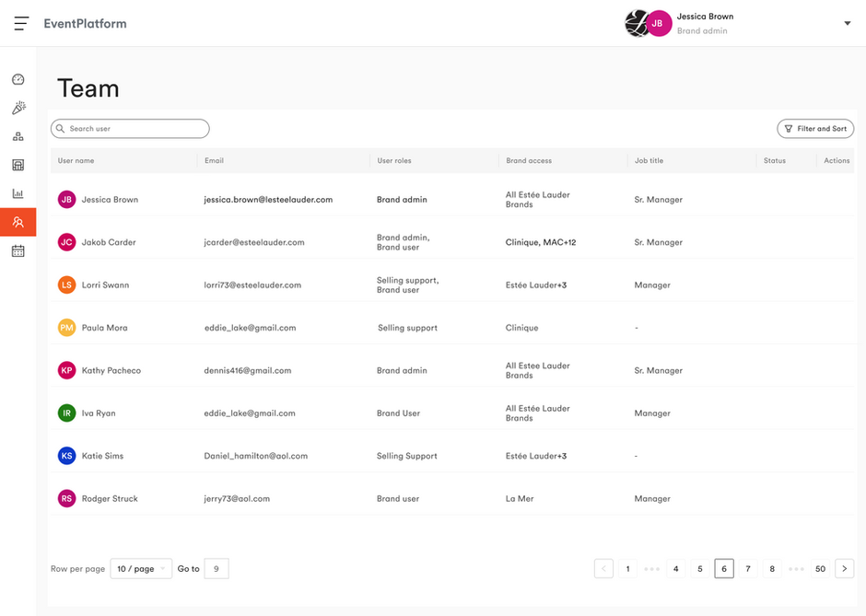Open the organization hierarchy icon in sidebar
The height and width of the screenshot is (616, 866).
(18, 137)
